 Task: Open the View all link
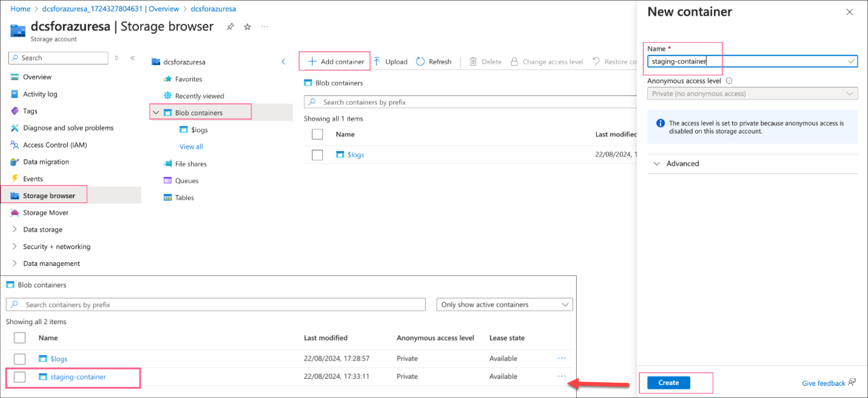click(191, 147)
